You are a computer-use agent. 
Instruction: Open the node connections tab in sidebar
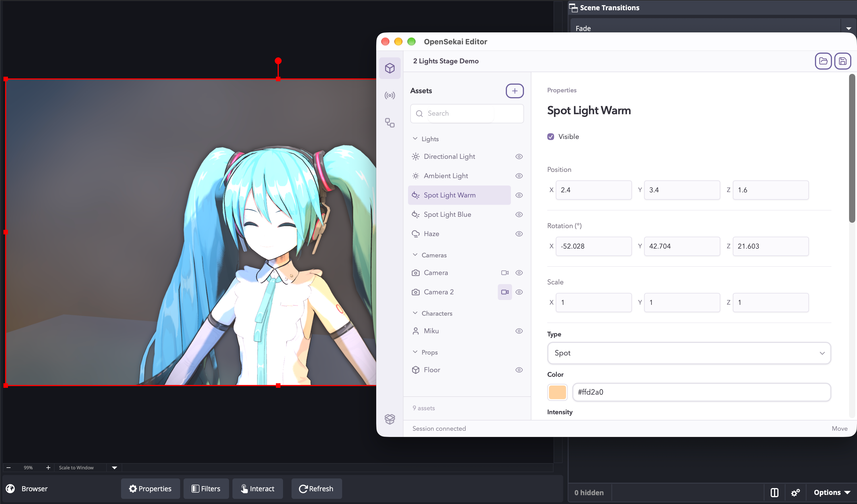(x=390, y=123)
